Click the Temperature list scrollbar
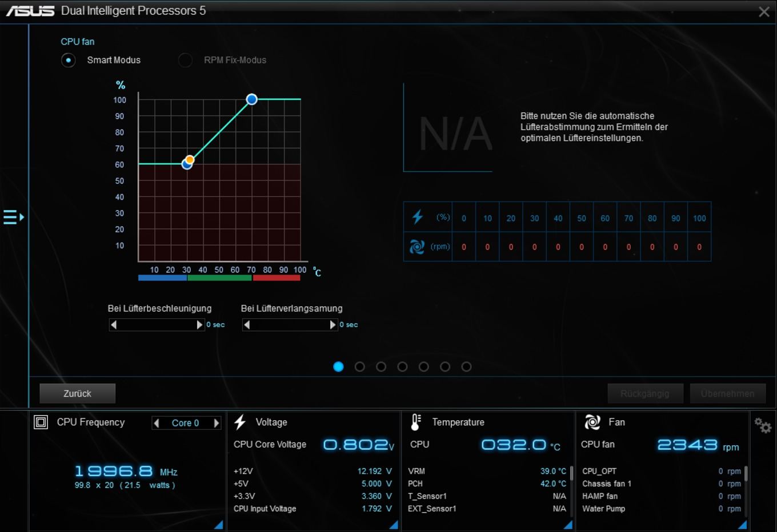777x532 pixels. pos(571,473)
